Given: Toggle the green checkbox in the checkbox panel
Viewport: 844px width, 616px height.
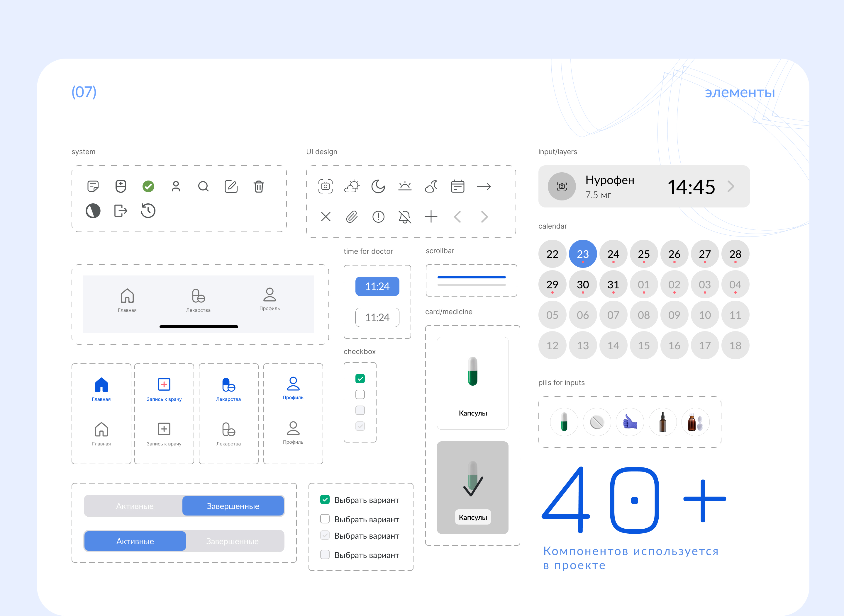Looking at the screenshot, I should pos(360,379).
